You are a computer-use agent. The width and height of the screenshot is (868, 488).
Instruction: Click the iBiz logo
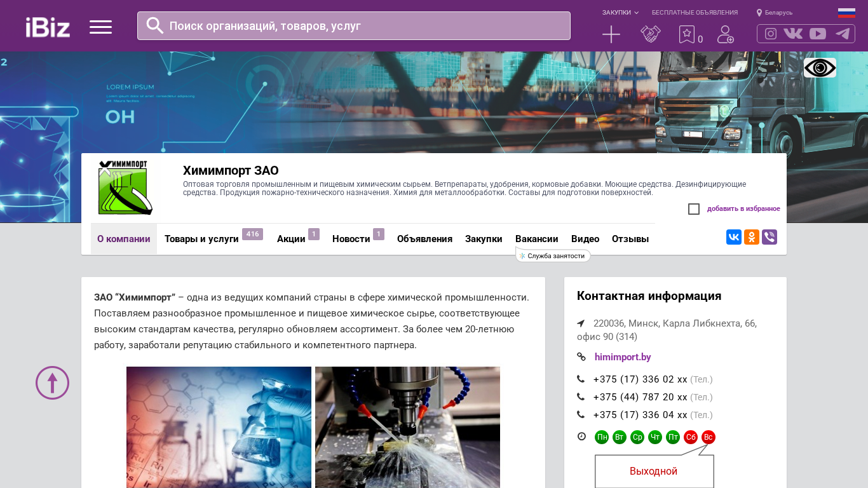(x=48, y=27)
